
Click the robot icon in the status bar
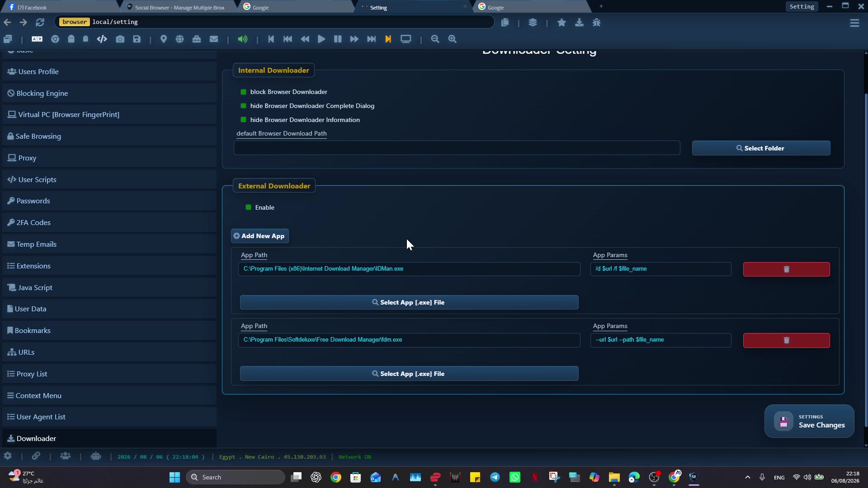pos(95,456)
